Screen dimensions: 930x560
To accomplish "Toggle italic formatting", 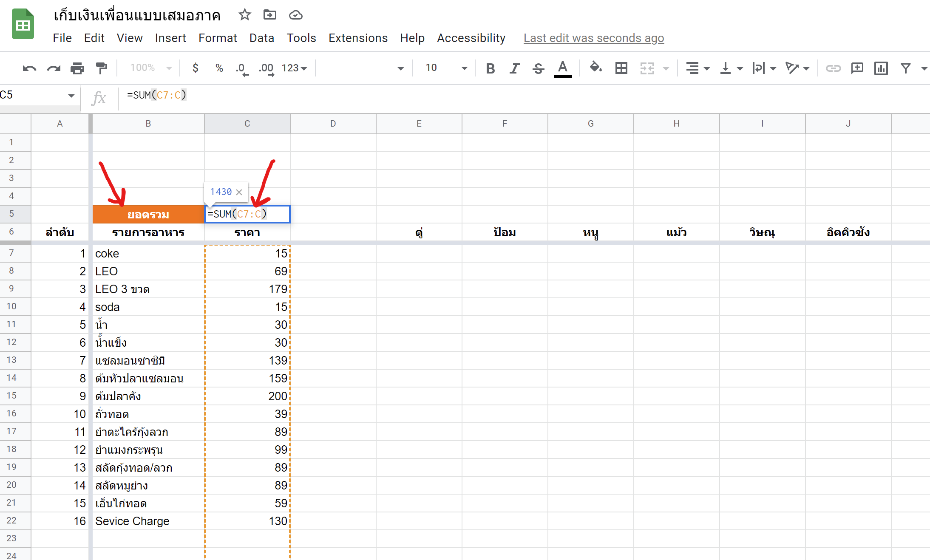I will [514, 68].
